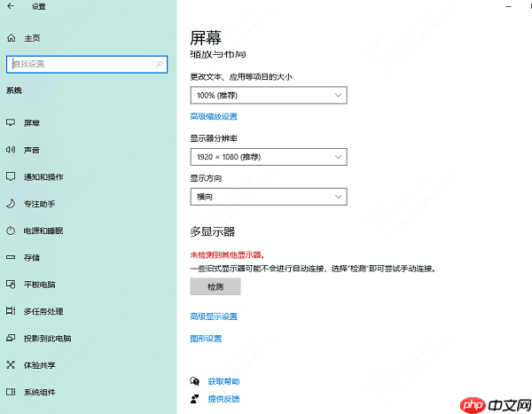Click the red 未检测到其他显示器 message
532x414 pixels.
pyautogui.click(x=227, y=254)
